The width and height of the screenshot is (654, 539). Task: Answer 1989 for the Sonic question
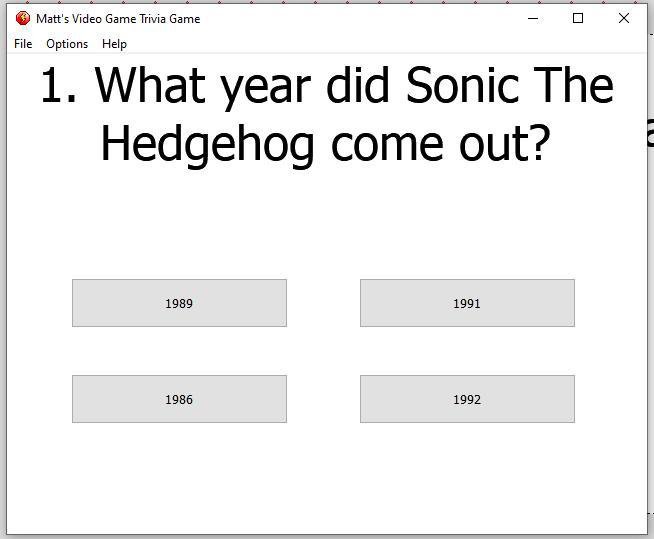click(179, 303)
